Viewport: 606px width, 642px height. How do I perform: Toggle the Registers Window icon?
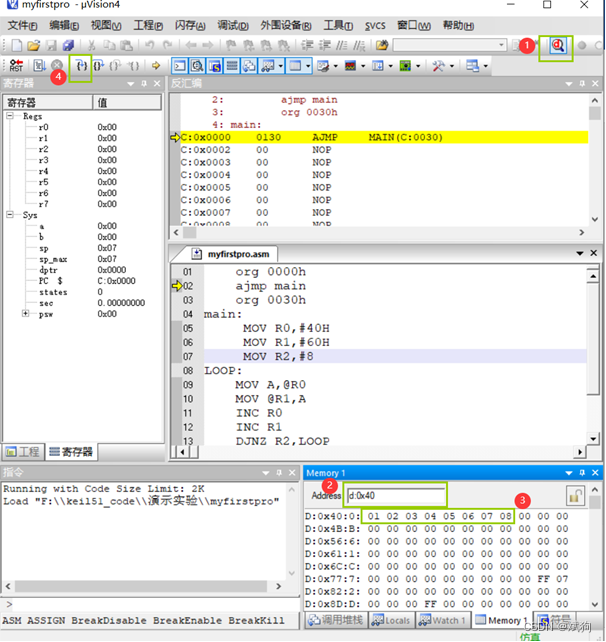[x=232, y=66]
